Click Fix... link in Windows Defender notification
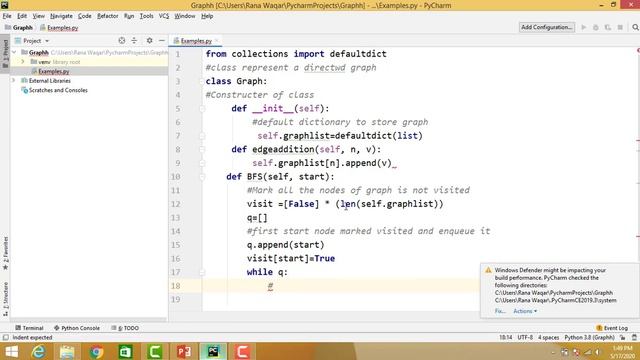This screenshot has height=360, width=640. [x=500, y=311]
